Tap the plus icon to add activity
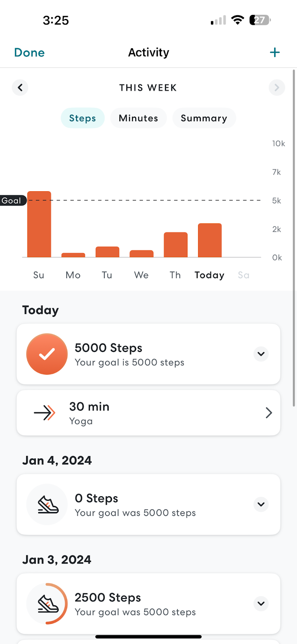Screen dimensions: 297x644 [x=275, y=52]
